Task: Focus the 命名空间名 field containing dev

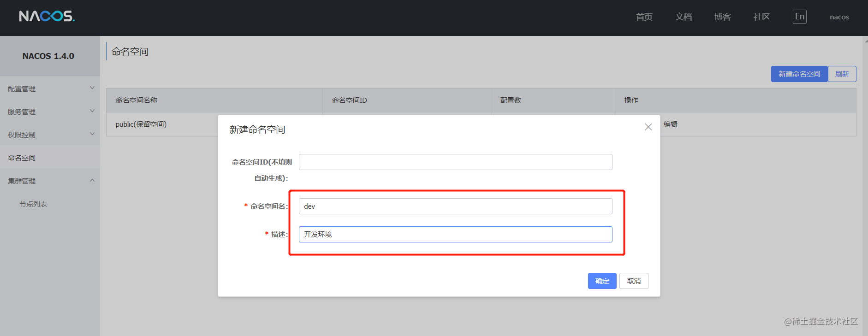Action: tap(455, 206)
